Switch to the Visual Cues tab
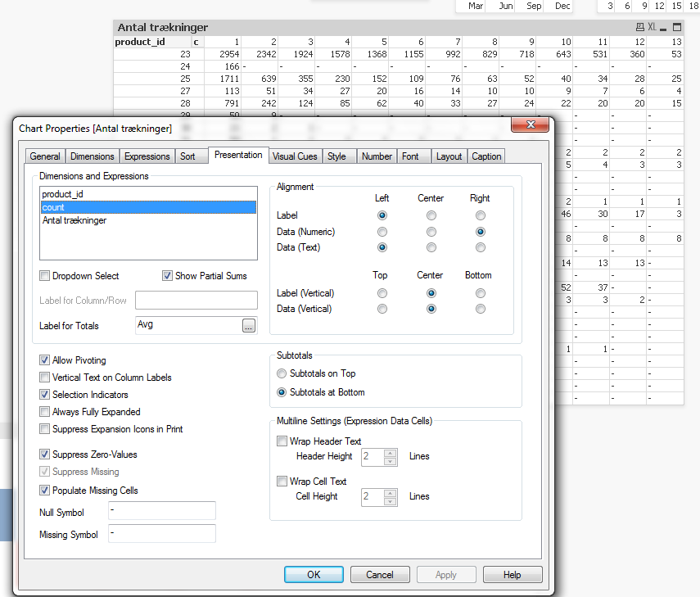This screenshot has width=700, height=597. (x=295, y=156)
